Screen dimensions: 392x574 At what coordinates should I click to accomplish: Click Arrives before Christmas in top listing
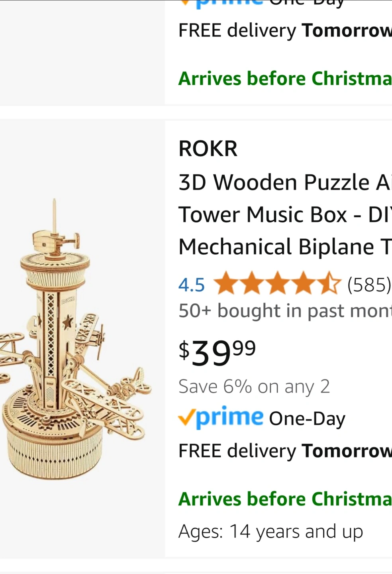[x=285, y=78]
